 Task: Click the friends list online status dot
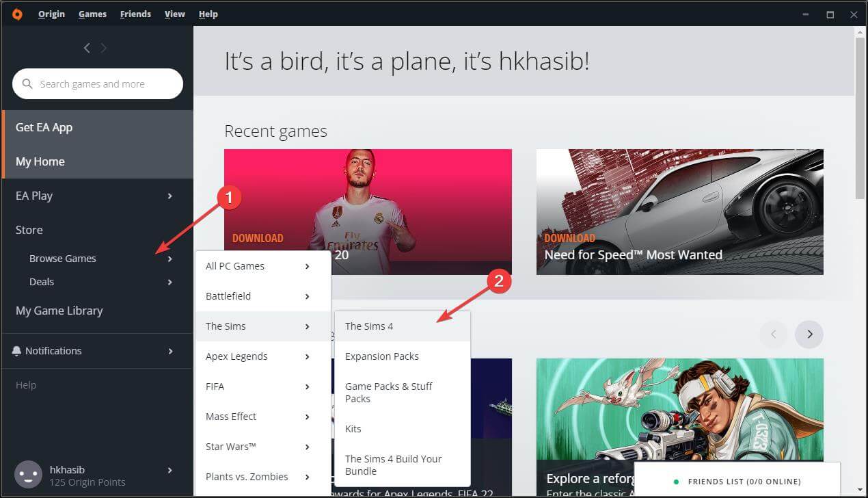[x=676, y=482]
